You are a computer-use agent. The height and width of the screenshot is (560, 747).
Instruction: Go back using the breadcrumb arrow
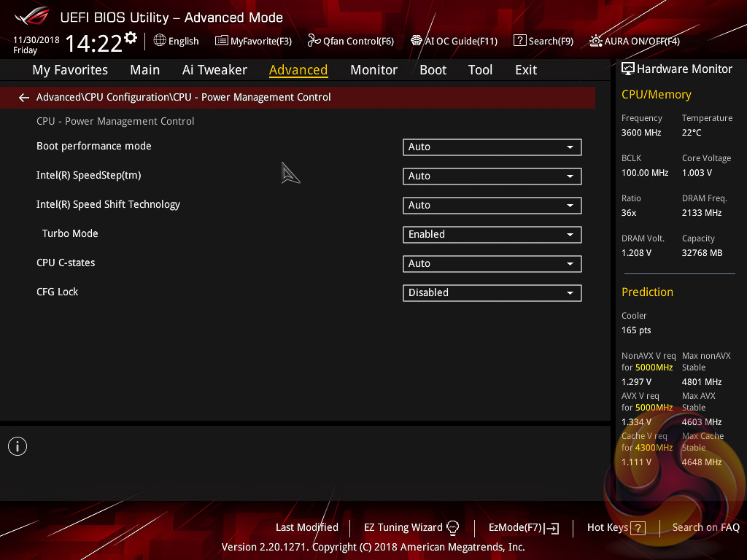(x=23, y=97)
